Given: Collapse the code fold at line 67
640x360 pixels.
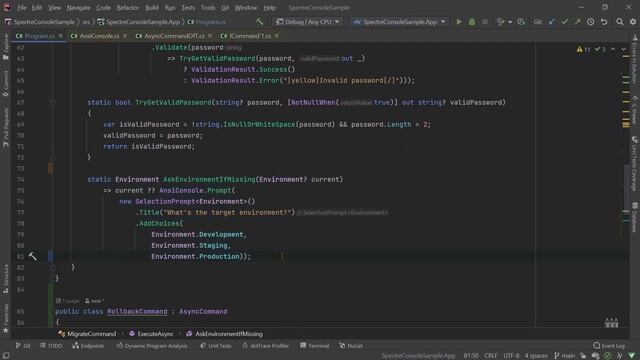Looking at the screenshot, I should [x=53, y=102].
